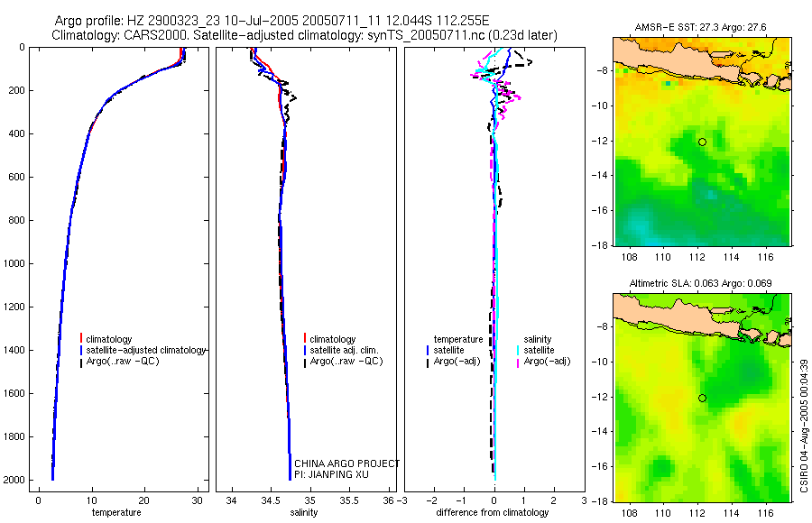Viewport: 812px width, 523px height.
Task: Click the "34.5" tick on the salinity axis
Action: click(x=271, y=500)
